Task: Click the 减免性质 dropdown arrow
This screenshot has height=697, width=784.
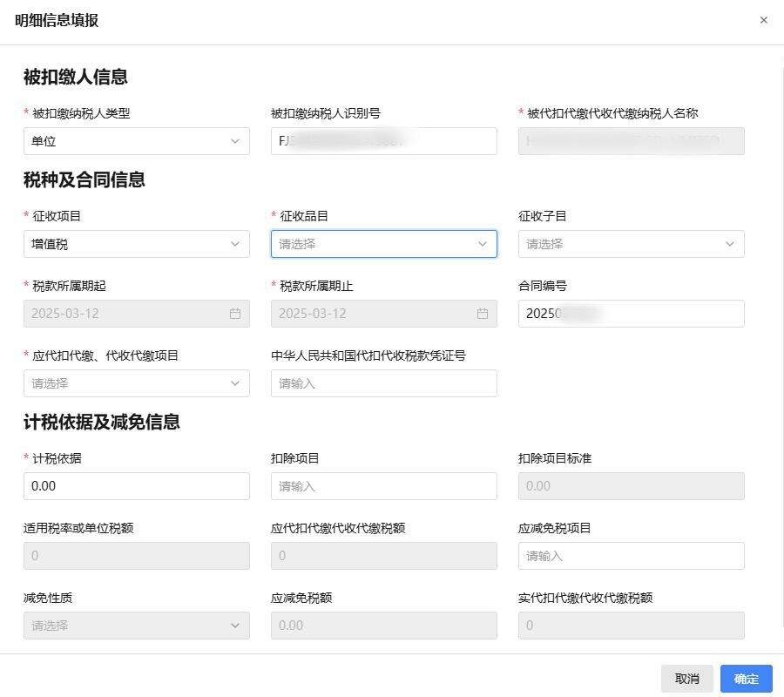Action: coord(235,626)
